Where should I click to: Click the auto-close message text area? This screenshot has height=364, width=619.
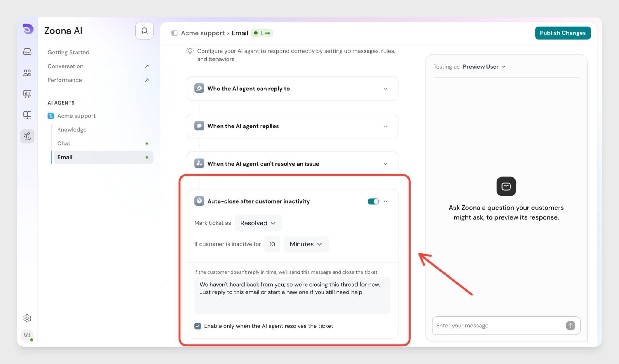[x=292, y=296]
